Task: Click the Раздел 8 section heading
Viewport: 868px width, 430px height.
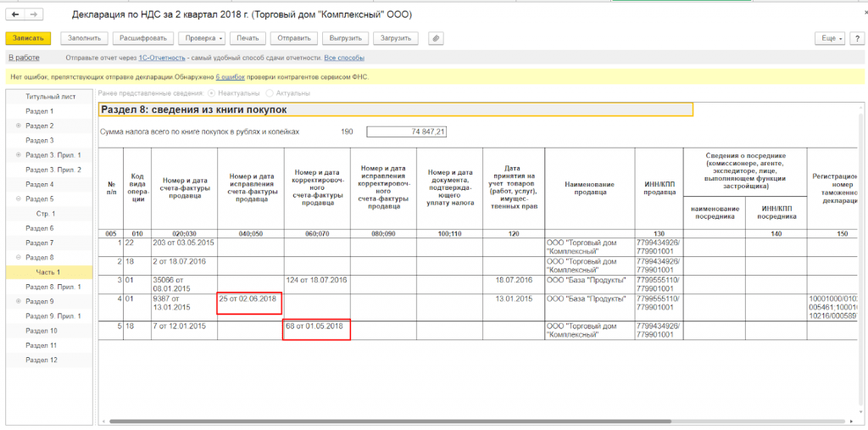Action: tap(396, 109)
